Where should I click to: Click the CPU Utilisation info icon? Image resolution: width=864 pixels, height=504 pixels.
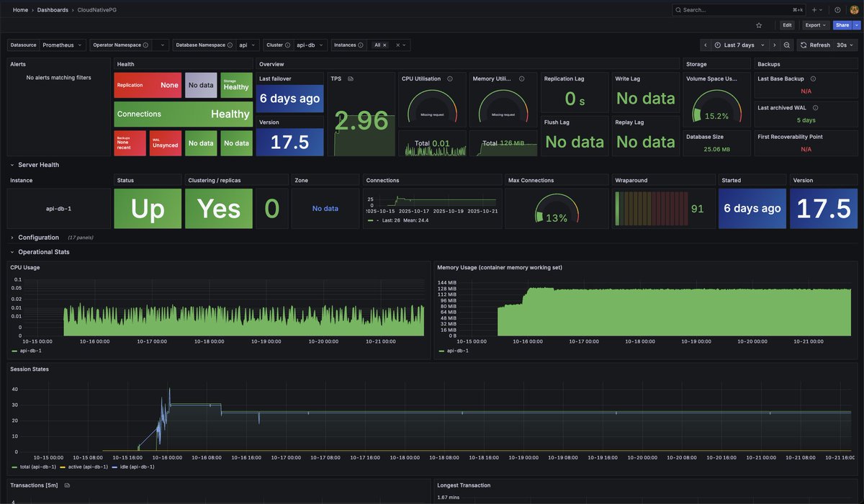pos(450,78)
